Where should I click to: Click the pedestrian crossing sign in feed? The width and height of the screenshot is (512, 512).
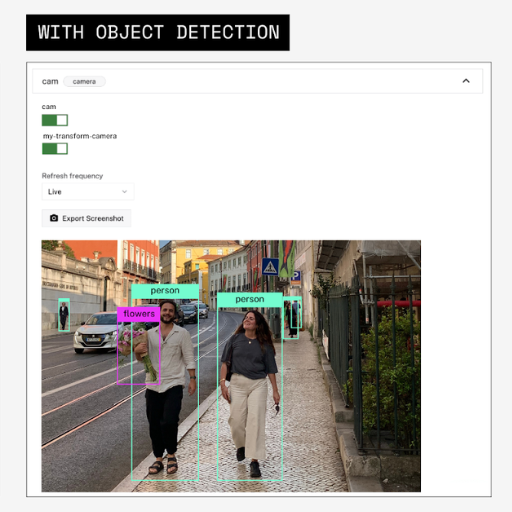coord(270,267)
